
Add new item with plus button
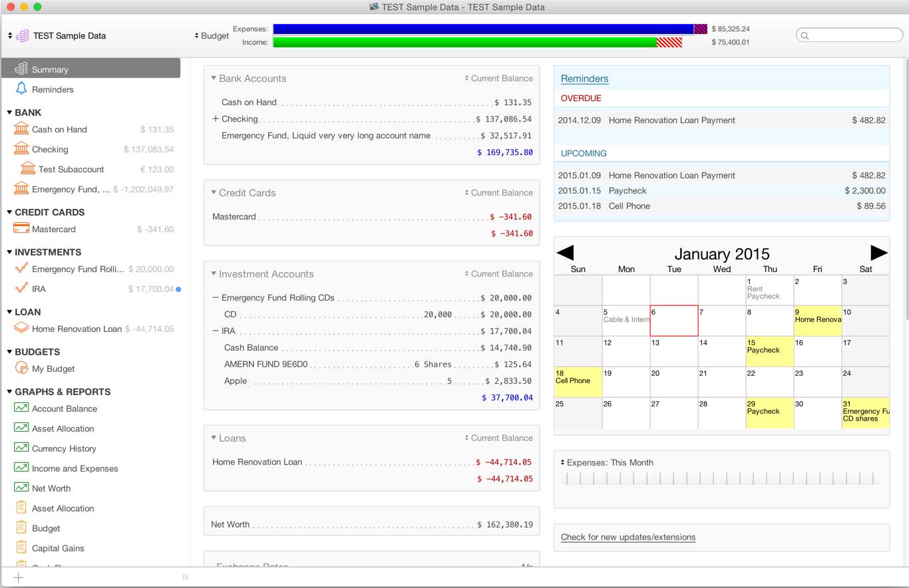19,577
